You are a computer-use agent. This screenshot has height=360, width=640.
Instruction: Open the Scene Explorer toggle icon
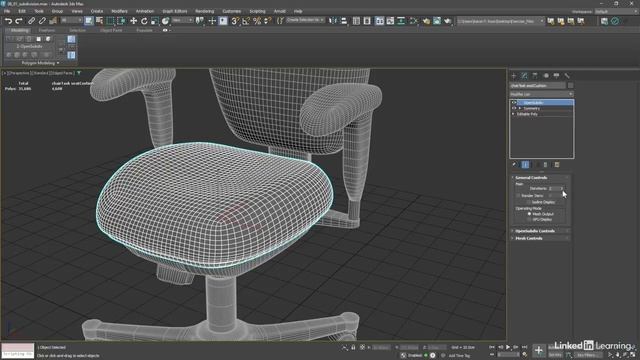356,21
